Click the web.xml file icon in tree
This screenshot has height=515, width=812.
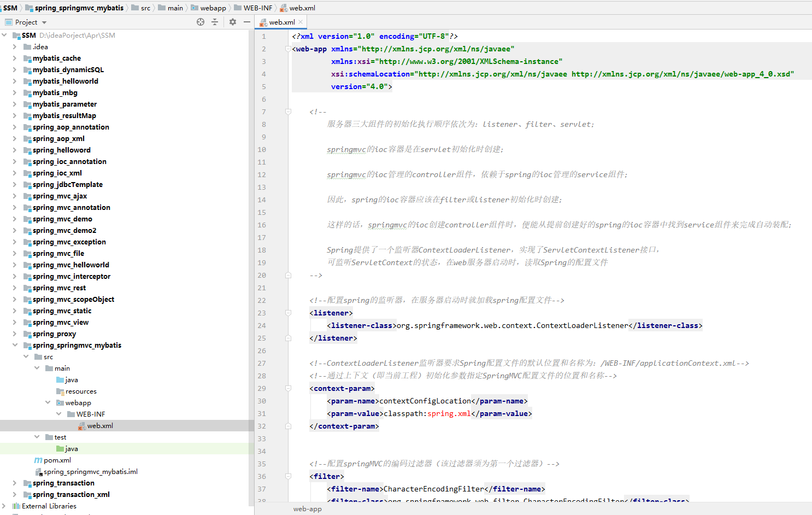tap(82, 425)
